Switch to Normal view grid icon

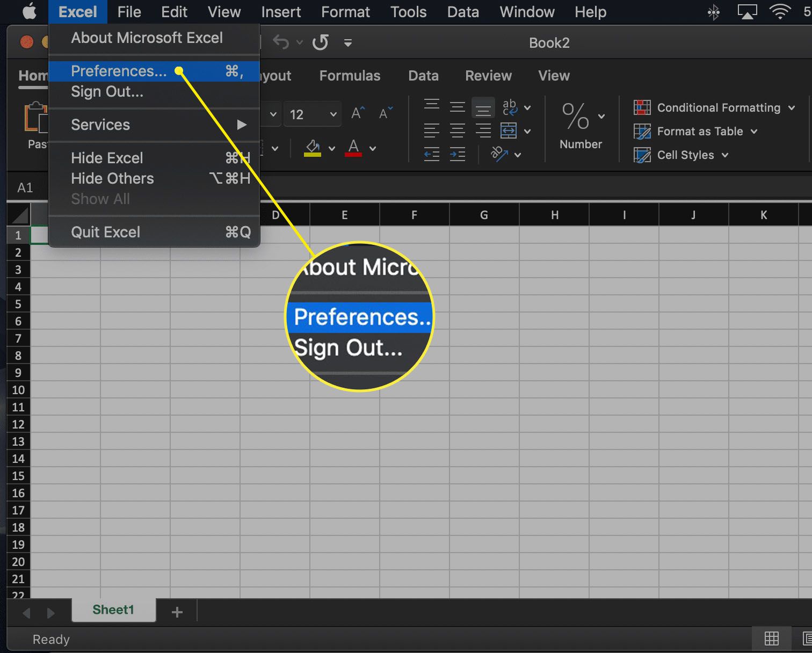click(772, 639)
